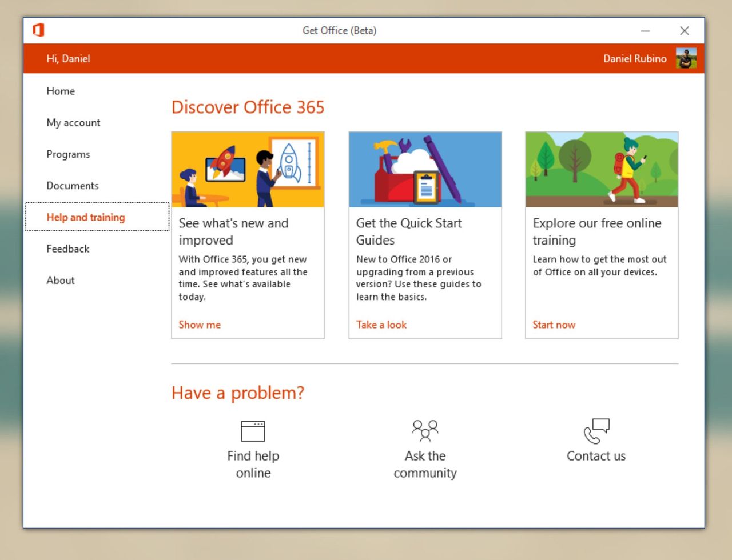Click the Show me link
Viewport: 732px width, 560px height.
200,325
